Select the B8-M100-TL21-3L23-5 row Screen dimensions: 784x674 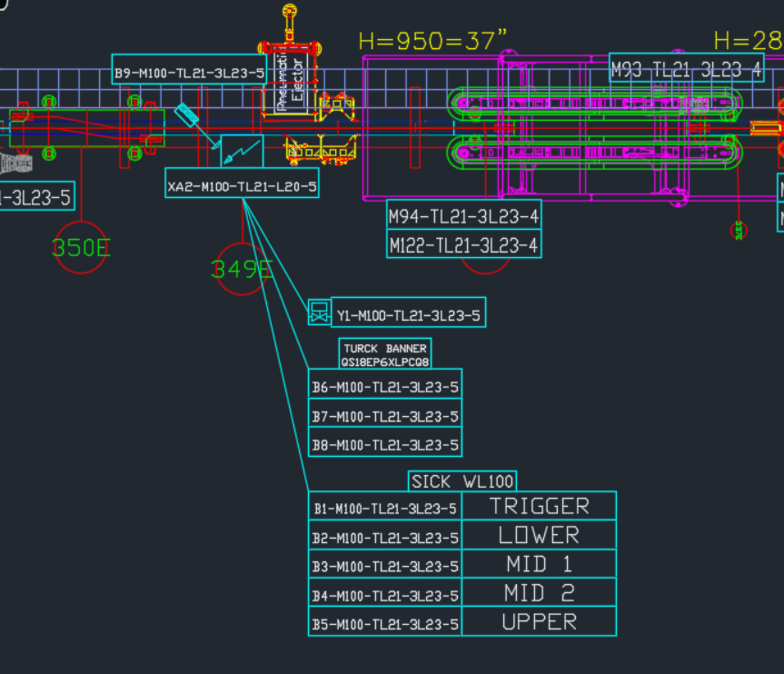pos(385,442)
